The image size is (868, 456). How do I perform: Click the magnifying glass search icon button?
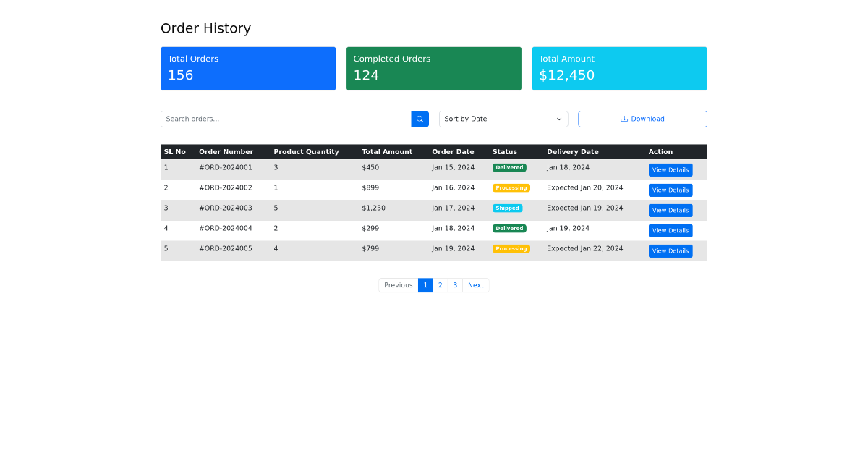click(x=420, y=119)
